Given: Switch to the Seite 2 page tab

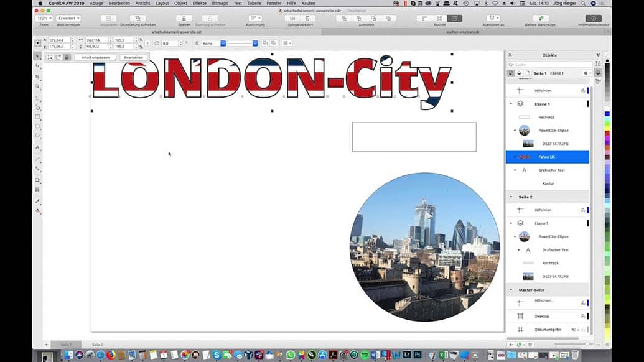Looking at the screenshot, I should [x=98, y=345].
